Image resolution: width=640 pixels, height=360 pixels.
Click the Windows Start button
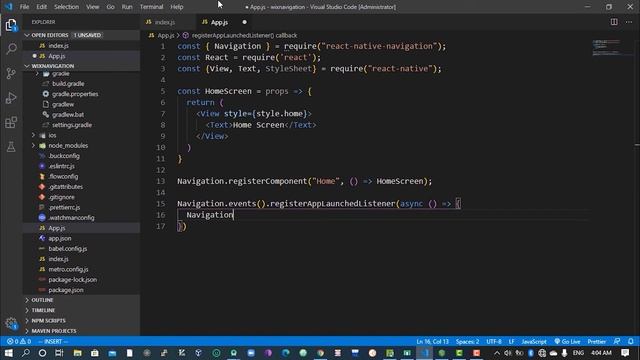coord(9,353)
